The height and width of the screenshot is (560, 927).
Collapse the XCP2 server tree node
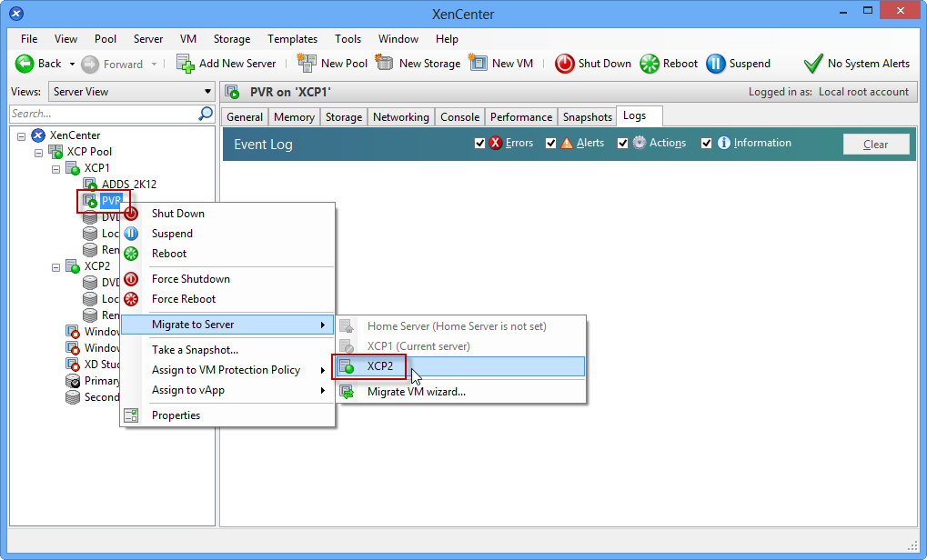pos(56,267)
